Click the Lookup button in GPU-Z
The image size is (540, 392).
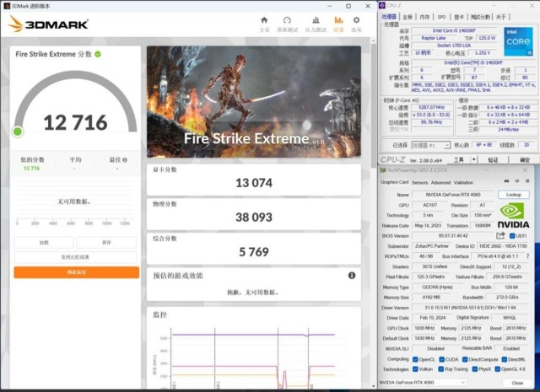pyautogui.click(x=514, y=195)
